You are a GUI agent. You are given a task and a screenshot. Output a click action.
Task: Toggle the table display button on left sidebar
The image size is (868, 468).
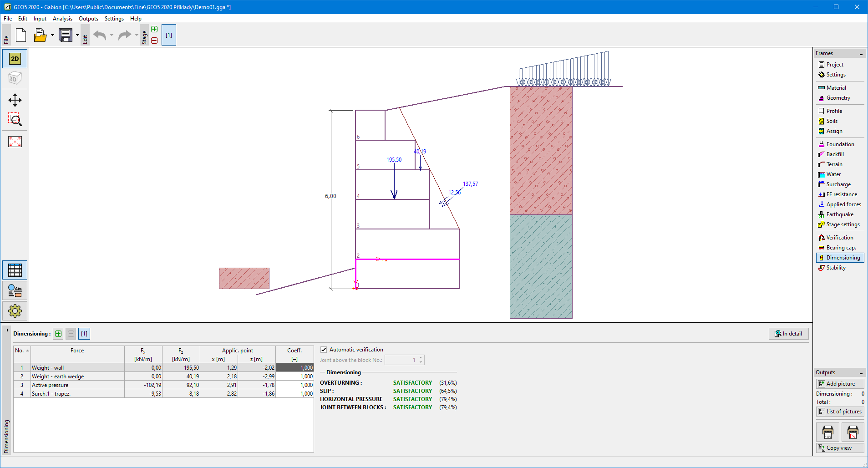15,270
